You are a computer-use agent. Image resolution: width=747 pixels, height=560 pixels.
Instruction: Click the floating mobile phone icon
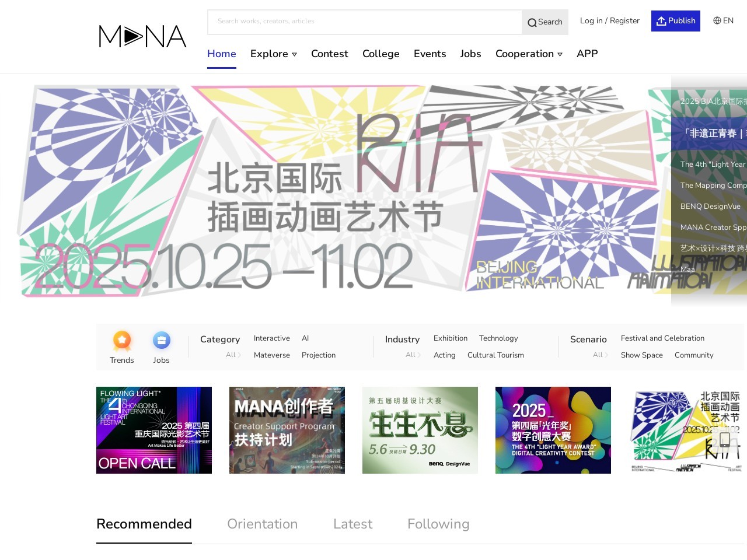click(724, 440)
